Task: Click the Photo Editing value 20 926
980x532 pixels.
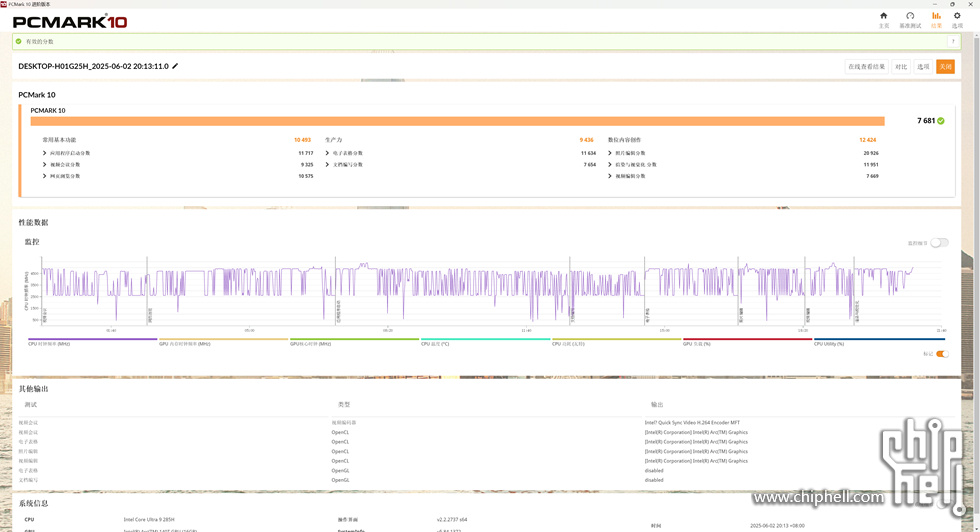Action: coord(871,153)
